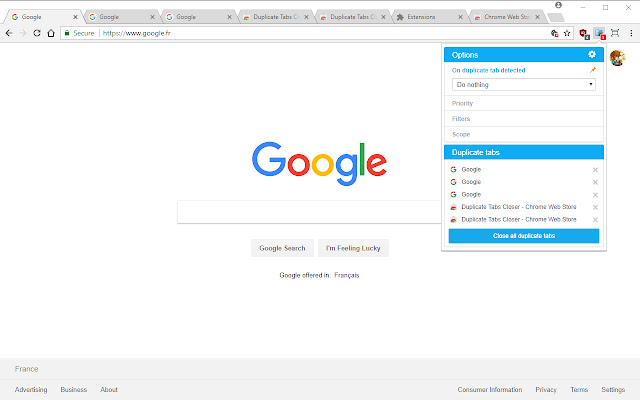This screenshot has width=640, height=400.
Task: Open the Privacy footer link
Action: 546,389
